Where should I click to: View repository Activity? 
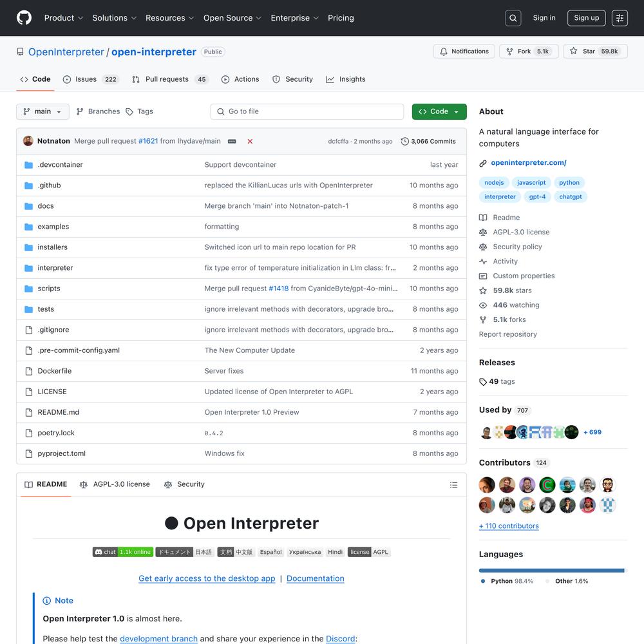click(x=498, y=261)
